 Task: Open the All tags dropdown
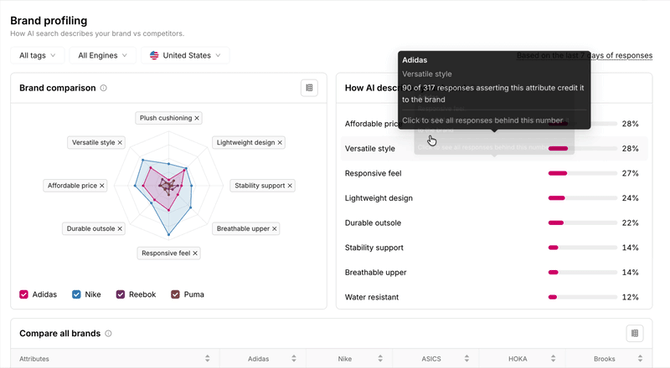(37, 56)
